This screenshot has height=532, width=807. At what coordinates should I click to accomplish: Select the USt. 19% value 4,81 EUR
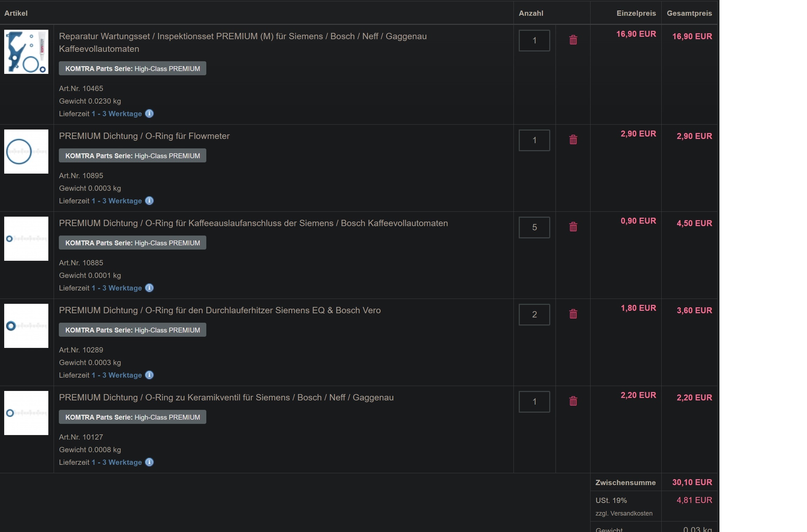[694, 500]
